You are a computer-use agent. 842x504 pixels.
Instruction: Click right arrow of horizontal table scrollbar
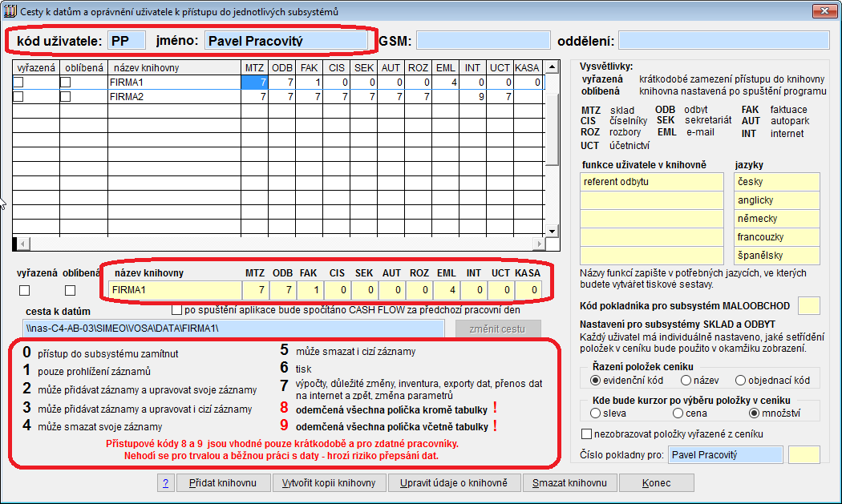tap(550, 243)
